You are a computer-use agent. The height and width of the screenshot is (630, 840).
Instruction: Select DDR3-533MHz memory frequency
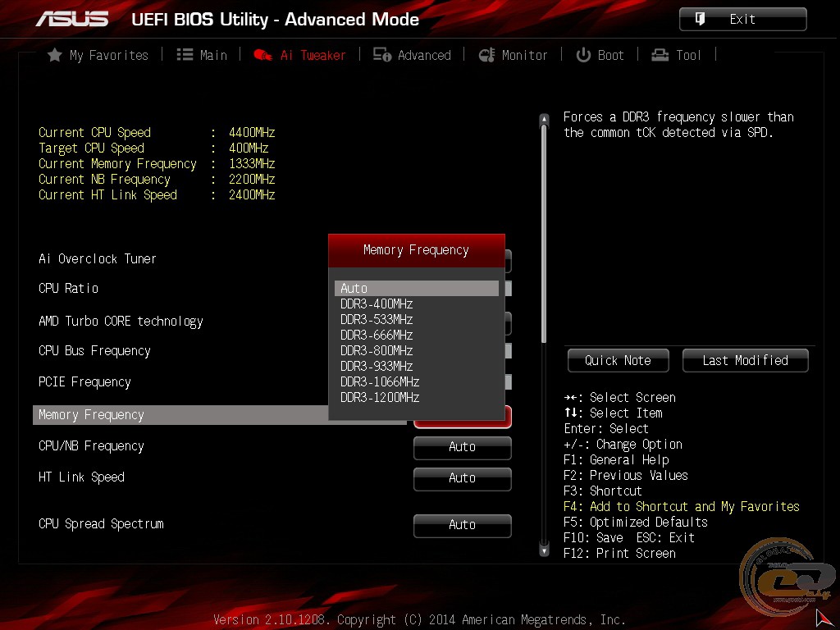(x=416, y=319)
